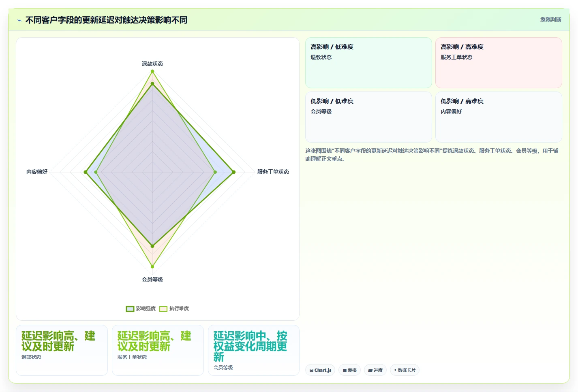This screenshot has height=392, width=578.
Task: Click the 服务工单状态 radar axis label
Action: coord(273,172)
